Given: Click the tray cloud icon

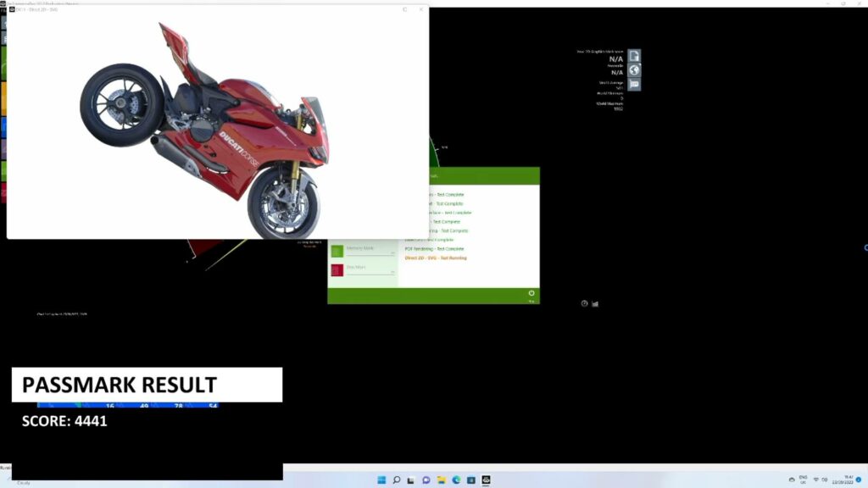Looking at the screenshot, I should [x=792, y=480].
